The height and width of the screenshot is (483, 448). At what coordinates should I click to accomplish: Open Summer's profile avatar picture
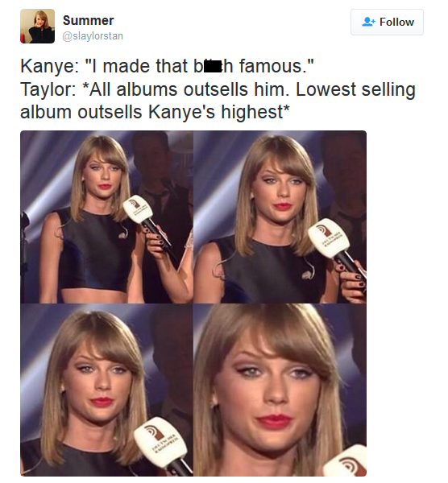pyautogui.click(x=37, y=27)
